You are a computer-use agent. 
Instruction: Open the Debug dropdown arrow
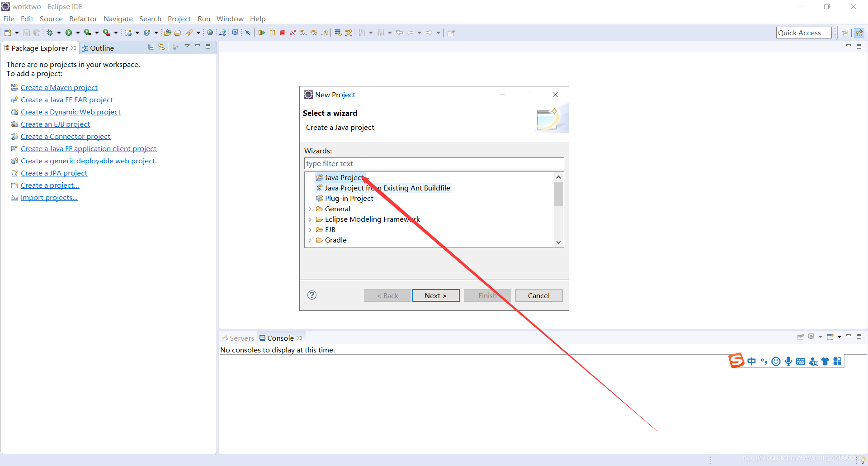(59, 33)
